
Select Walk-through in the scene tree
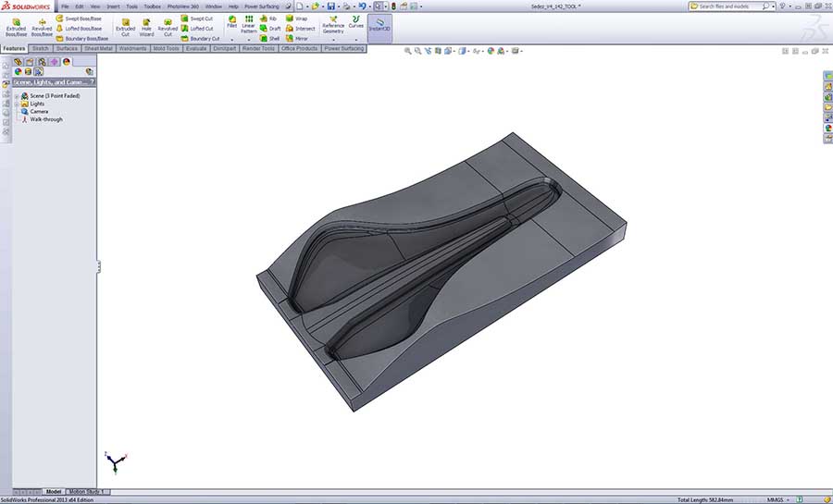click(x=45, y=119)
